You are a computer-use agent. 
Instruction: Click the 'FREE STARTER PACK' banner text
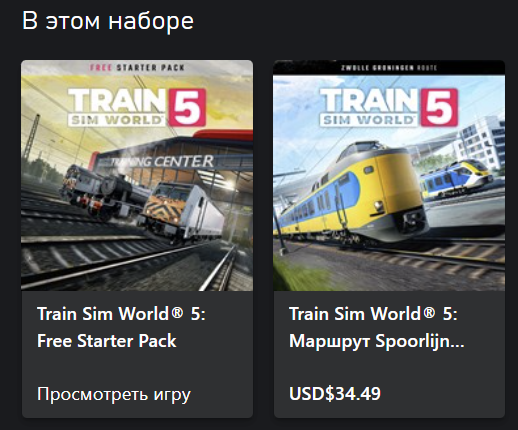coord(137,68)
